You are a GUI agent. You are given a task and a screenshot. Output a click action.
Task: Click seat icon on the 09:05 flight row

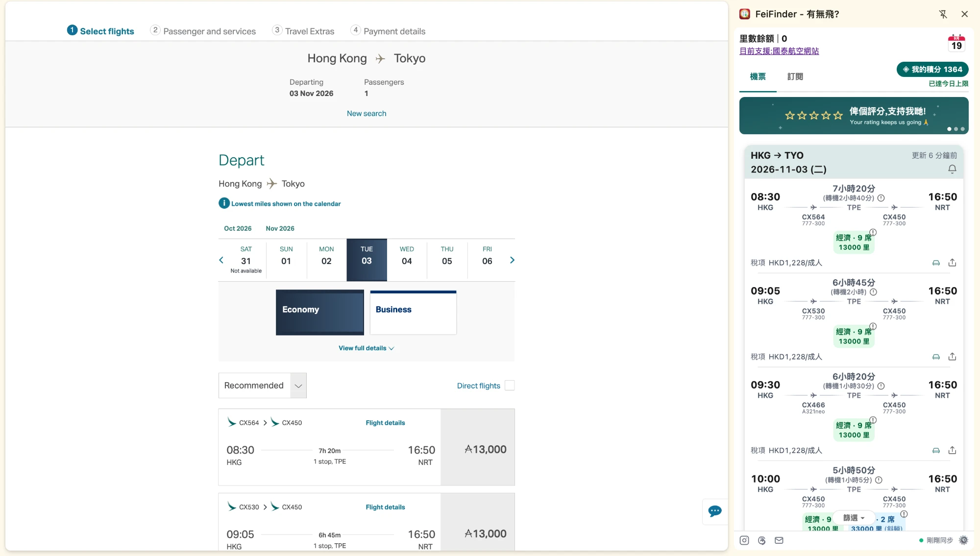coord(936,357)
